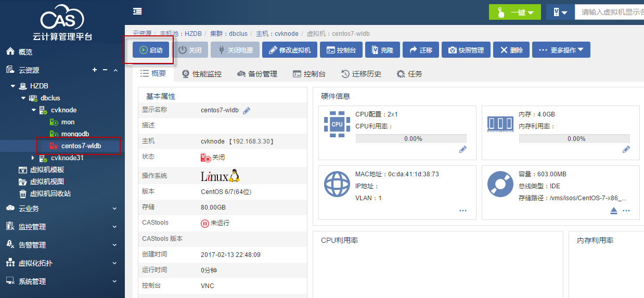This screenshot has height=298, width=644.
Task: Click the 内存利用率 progress bar
Action: coord(574,139)
